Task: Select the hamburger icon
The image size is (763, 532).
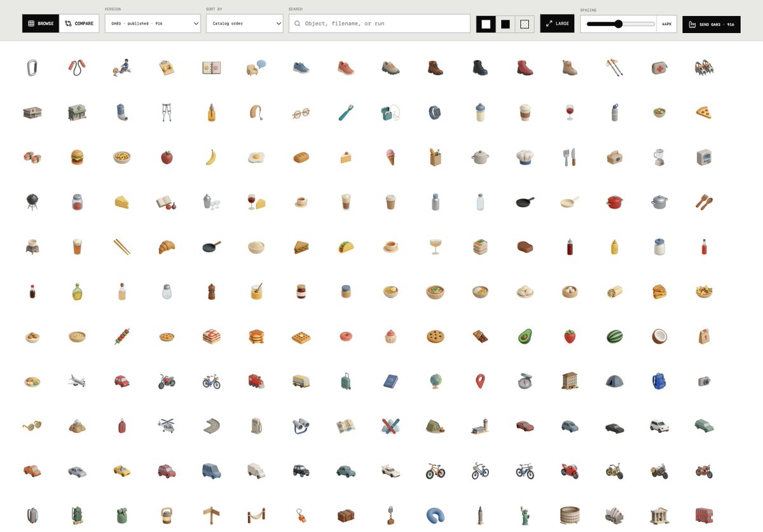Action: tap(77, 157)
